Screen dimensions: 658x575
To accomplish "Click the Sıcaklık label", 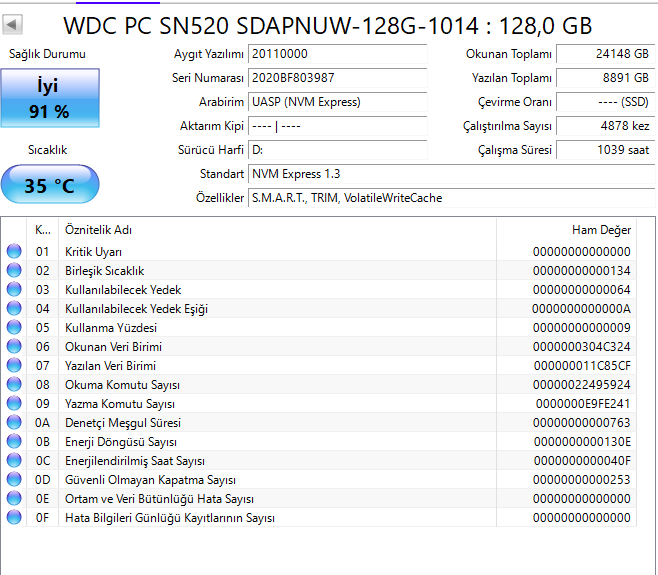I will coord(47,150).
